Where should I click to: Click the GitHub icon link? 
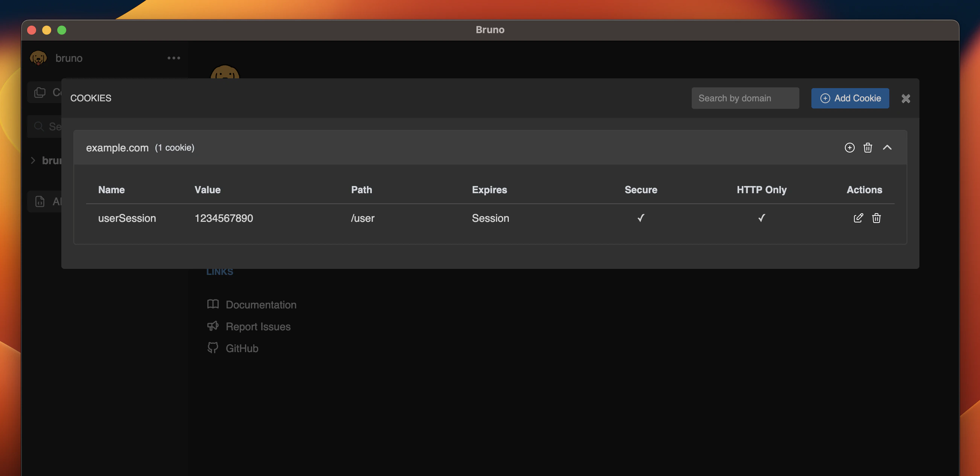pos(213,348)
